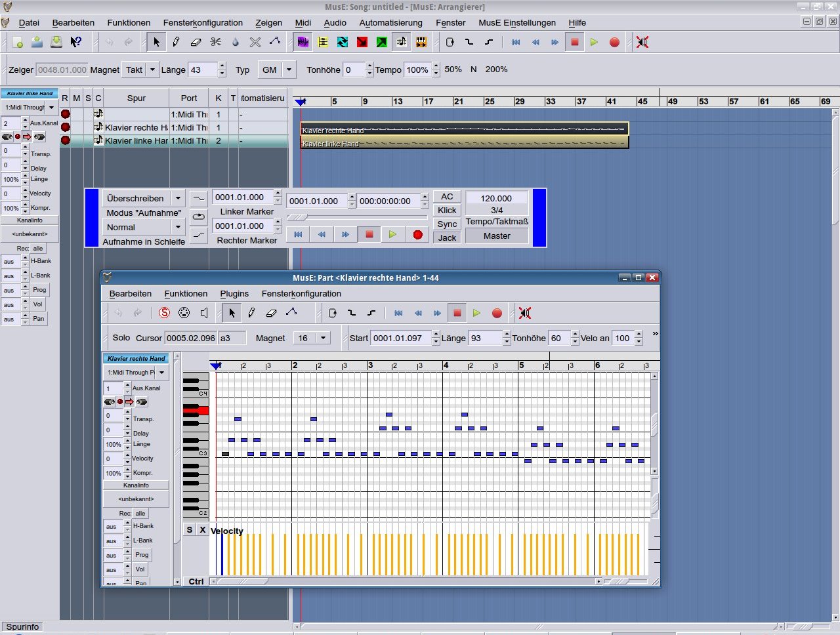The height and width of the screenshot is (635, 840).
Task: Pick the pencil tool in Arrangierer toolbar
Action: [x=176, y=42]
